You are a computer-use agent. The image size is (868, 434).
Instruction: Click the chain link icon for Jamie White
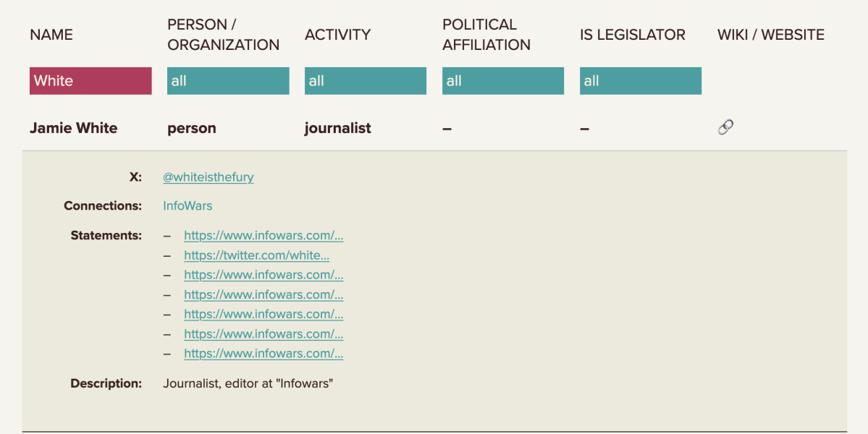point(725,127)
